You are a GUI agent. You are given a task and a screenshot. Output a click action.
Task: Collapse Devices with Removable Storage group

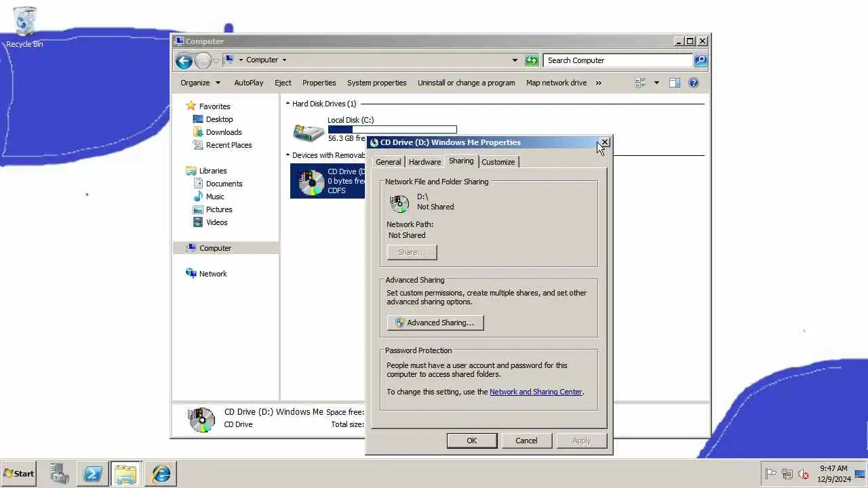tap(288, 155)
